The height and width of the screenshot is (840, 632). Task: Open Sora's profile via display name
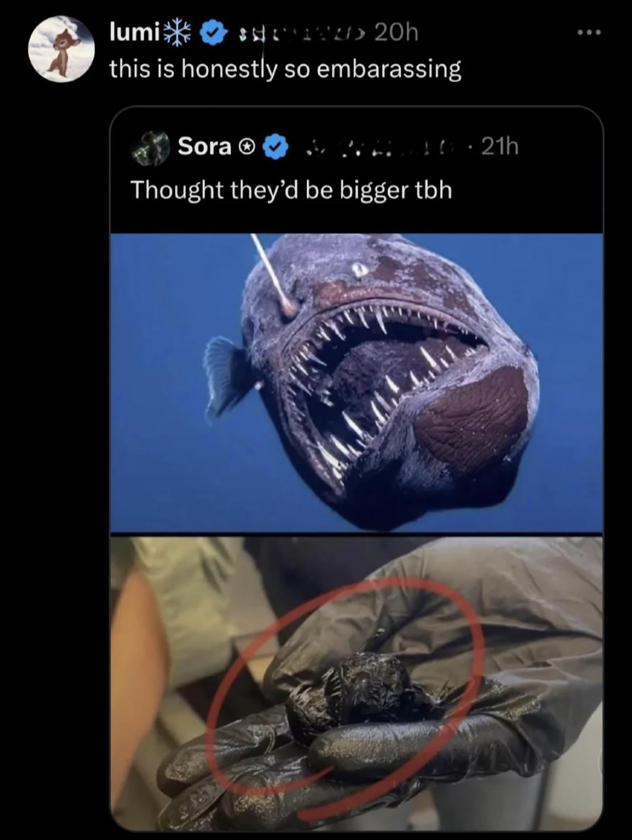(x=204, y=146)
